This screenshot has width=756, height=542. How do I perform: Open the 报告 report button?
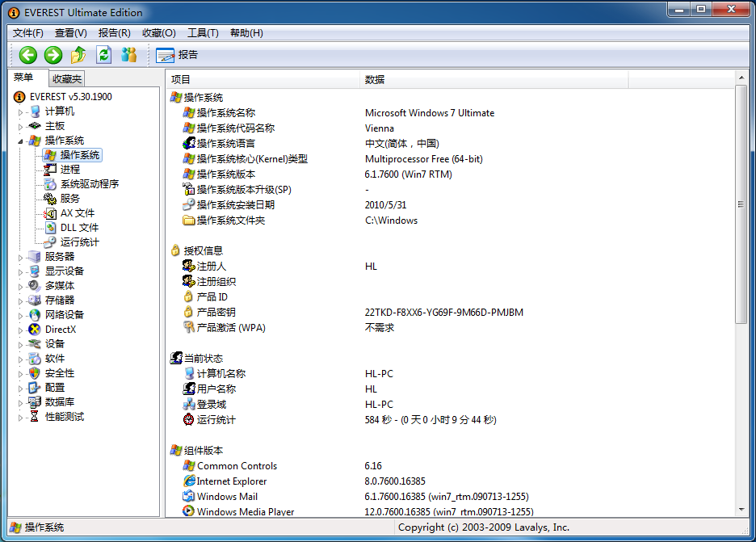[x=176, y=55]
